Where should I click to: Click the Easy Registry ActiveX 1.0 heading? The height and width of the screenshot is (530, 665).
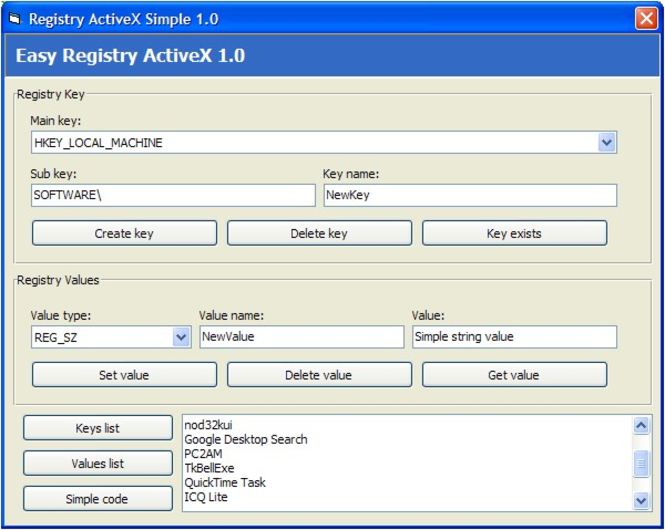click(130, 56)
